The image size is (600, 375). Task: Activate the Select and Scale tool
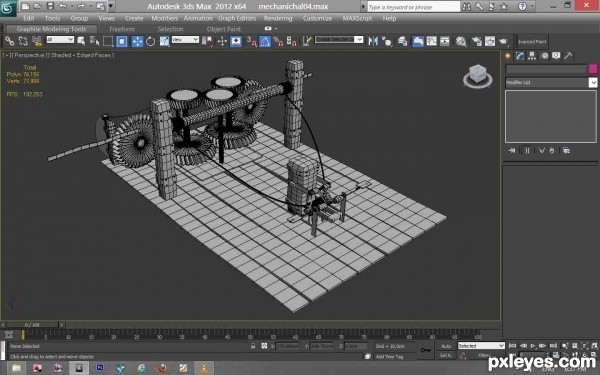coord(164,41)
